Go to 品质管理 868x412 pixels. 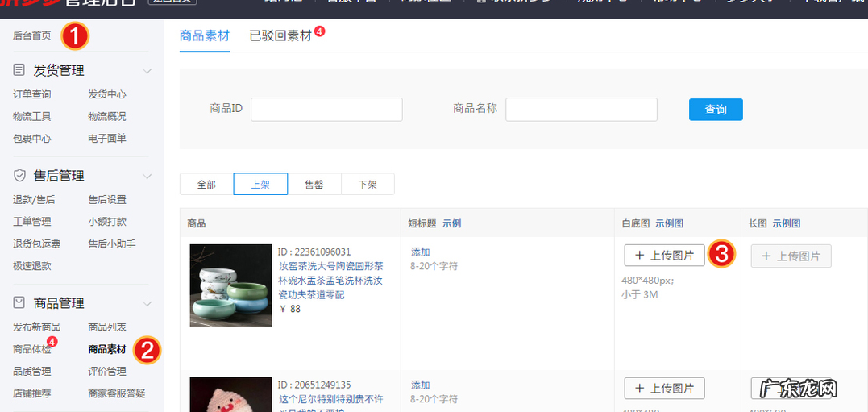(x=32, y=371)
